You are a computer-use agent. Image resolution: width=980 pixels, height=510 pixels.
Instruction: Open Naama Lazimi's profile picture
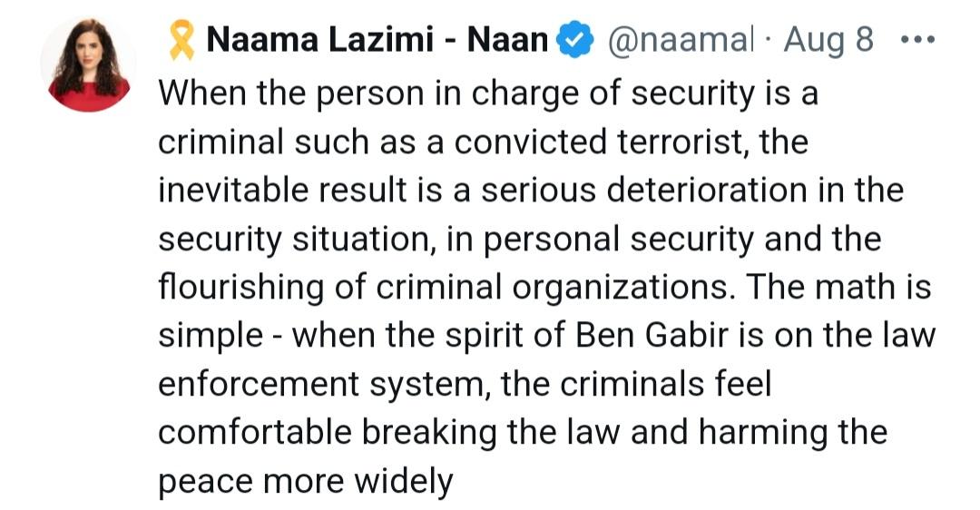tap(88, 65)
